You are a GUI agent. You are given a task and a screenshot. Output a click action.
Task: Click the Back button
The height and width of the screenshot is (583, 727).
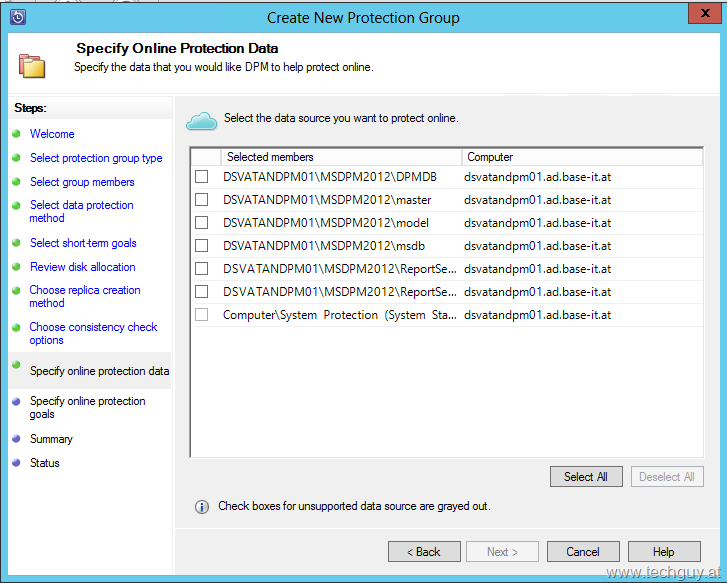(424, 552)
